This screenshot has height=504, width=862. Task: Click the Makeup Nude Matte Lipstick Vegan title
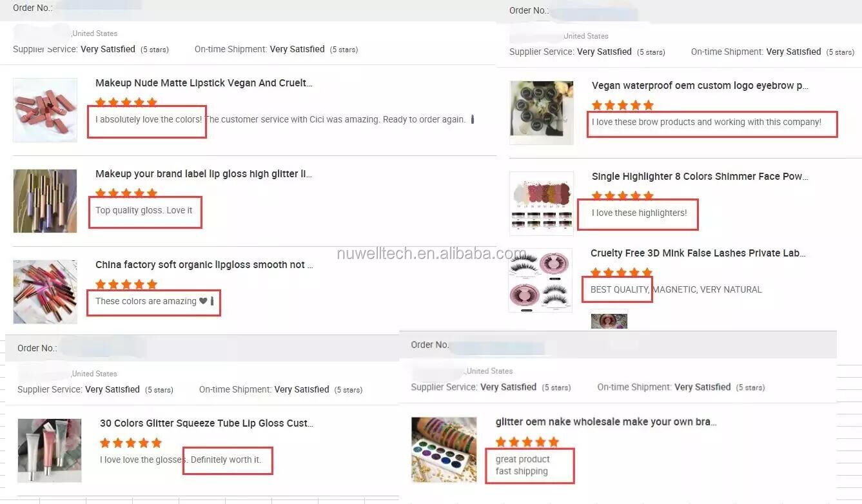(x=204, y=83)
